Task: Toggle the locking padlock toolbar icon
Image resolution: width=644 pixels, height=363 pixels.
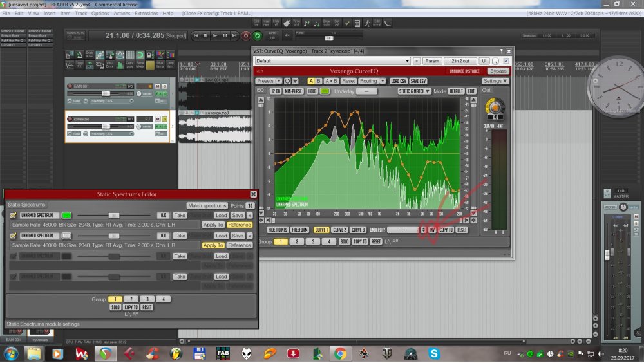Action: tap(150, 55)
